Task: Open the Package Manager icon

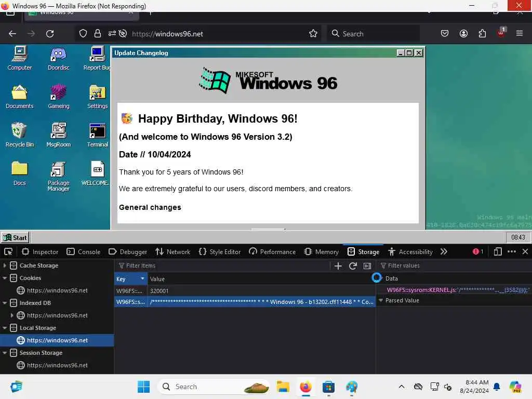Action: (x=58, y=176)
